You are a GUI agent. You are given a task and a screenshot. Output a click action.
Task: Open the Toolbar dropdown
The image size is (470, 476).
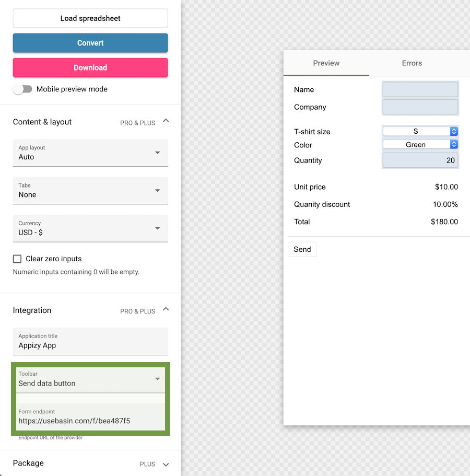click(90, 379)
